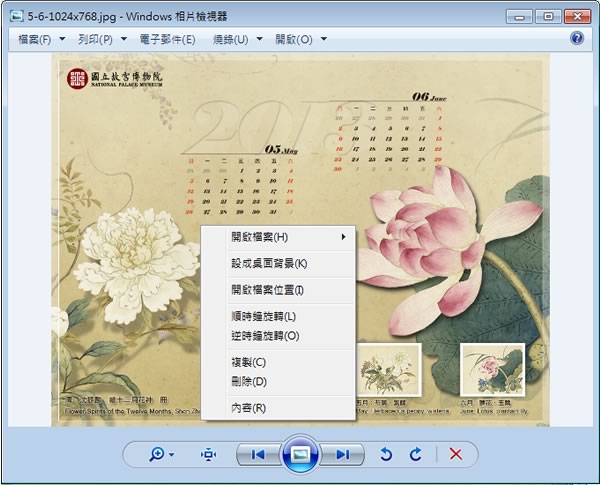Screen dimensions: 600x485
Task: Select 設成桌面背景(K) context menu item
Action: click(278, 263)
